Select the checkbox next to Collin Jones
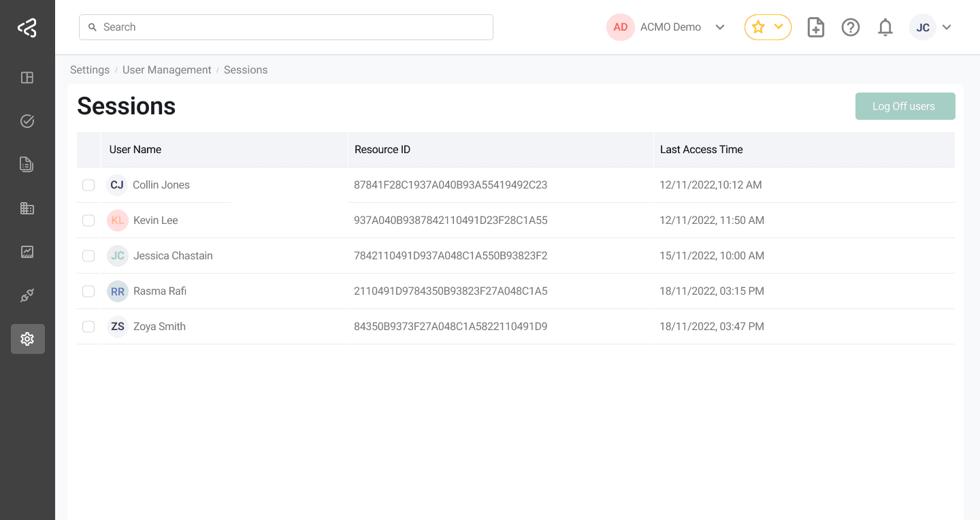The height and width of the screenshot is (520, 980). point(88,184)
